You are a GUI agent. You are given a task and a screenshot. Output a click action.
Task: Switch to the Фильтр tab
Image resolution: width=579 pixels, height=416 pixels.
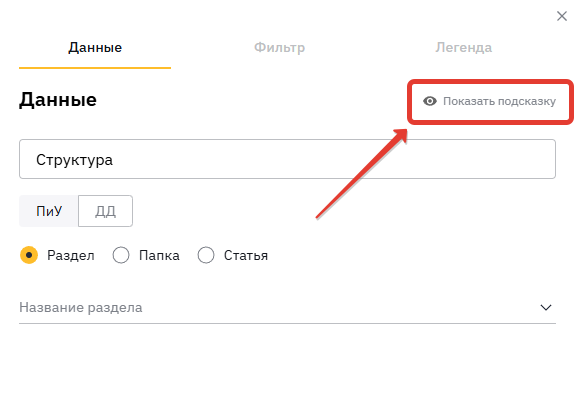point(280,47)
